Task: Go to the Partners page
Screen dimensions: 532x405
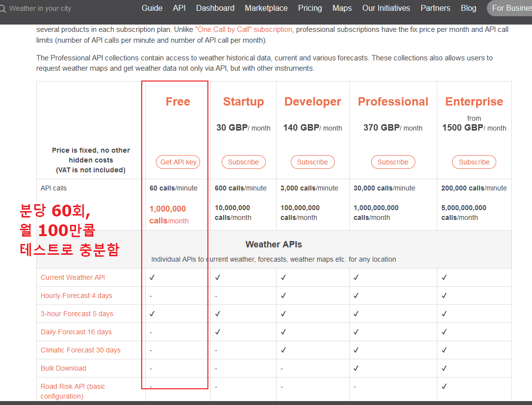Action: 435,8
